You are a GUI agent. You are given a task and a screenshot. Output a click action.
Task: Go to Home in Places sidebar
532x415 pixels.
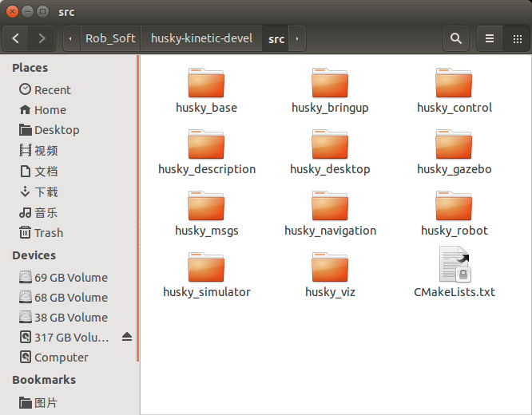[x=50, y=110]
